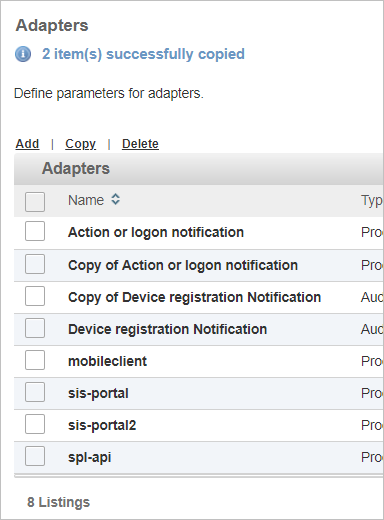Check the box for Copy of Device registration Notification
384x520 pixels.
pyautogui.click(x=35, y=296)
